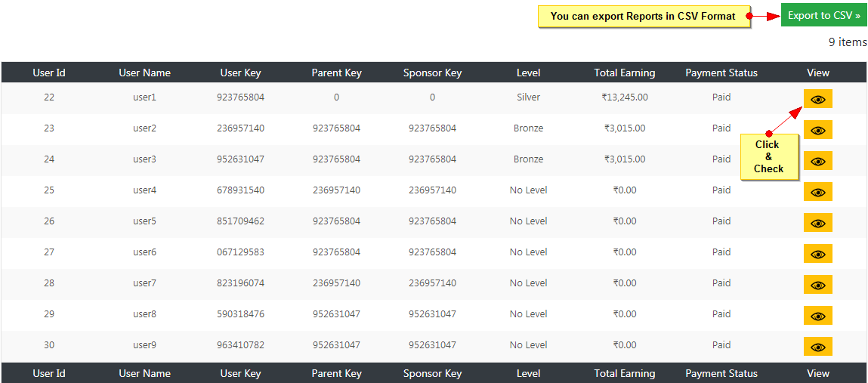Open user9 details via eye icon
The image size is (868, 383).
(817, 347)
